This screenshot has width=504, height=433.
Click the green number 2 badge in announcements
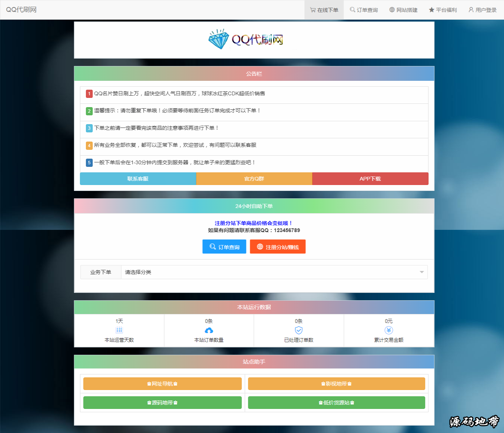tap(89, 111)
